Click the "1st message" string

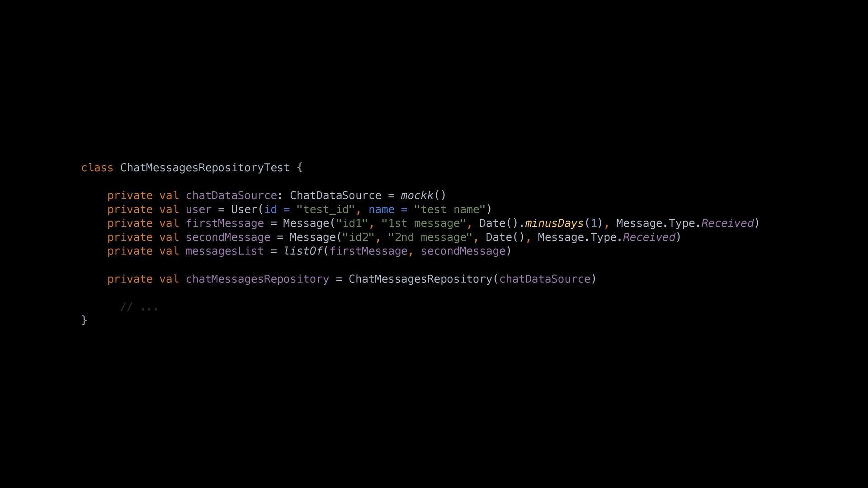click(423, 224)
